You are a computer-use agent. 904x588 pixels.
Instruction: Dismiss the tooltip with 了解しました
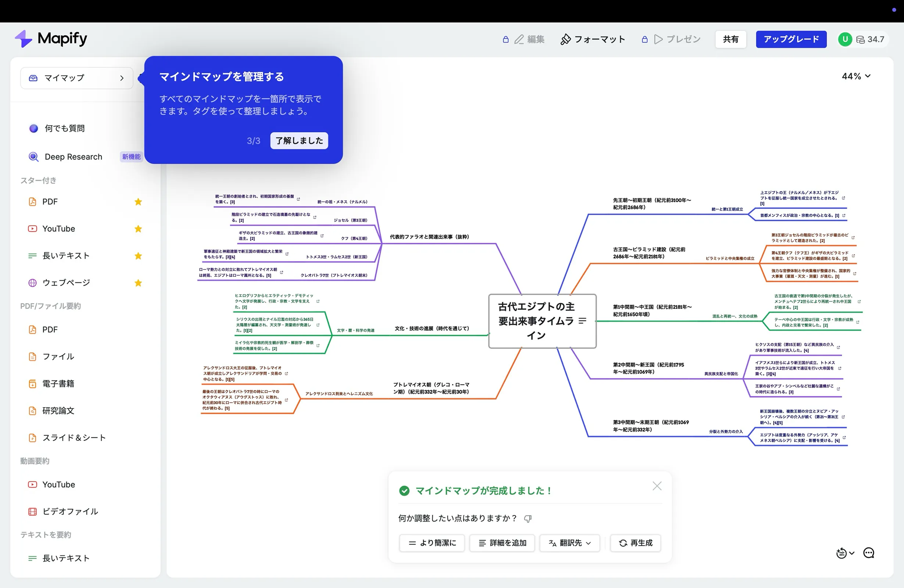[299, 140]
